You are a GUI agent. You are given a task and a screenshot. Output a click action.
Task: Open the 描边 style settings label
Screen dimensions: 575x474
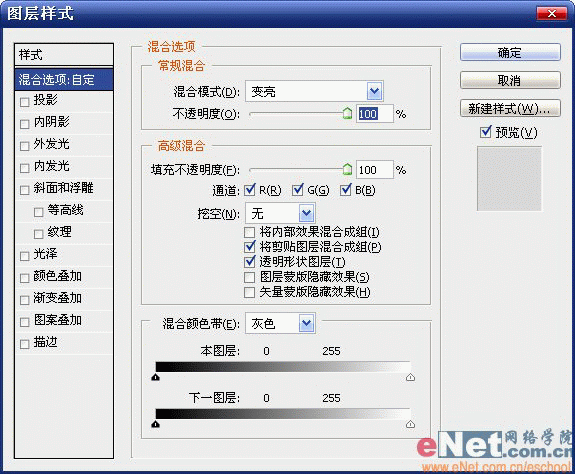(45, 342)
